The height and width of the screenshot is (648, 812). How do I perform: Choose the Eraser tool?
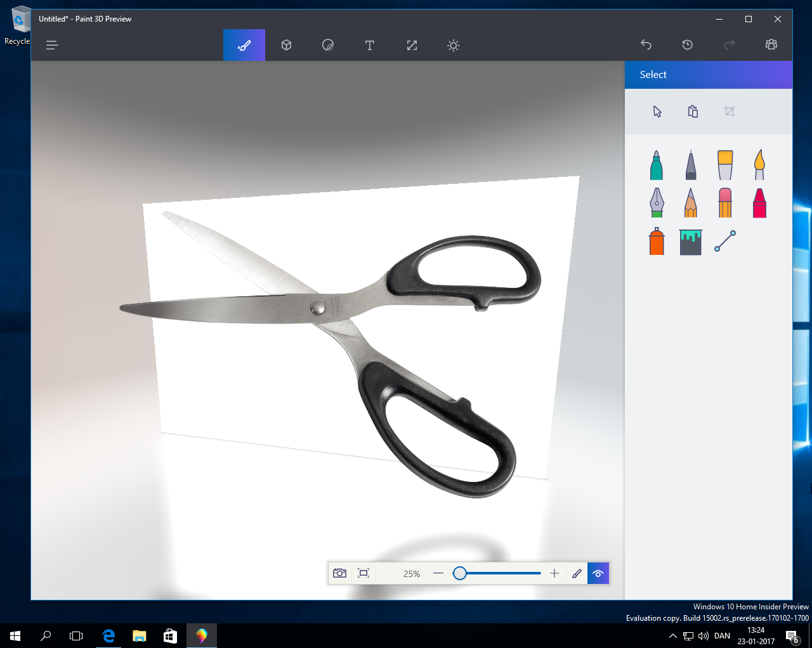pyautogui.click(x=725, y=203)
